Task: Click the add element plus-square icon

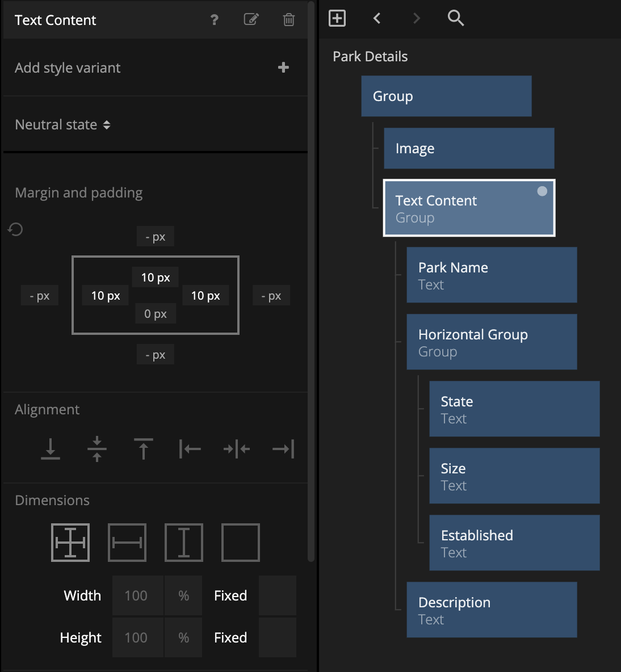Action: pos(337,18)
